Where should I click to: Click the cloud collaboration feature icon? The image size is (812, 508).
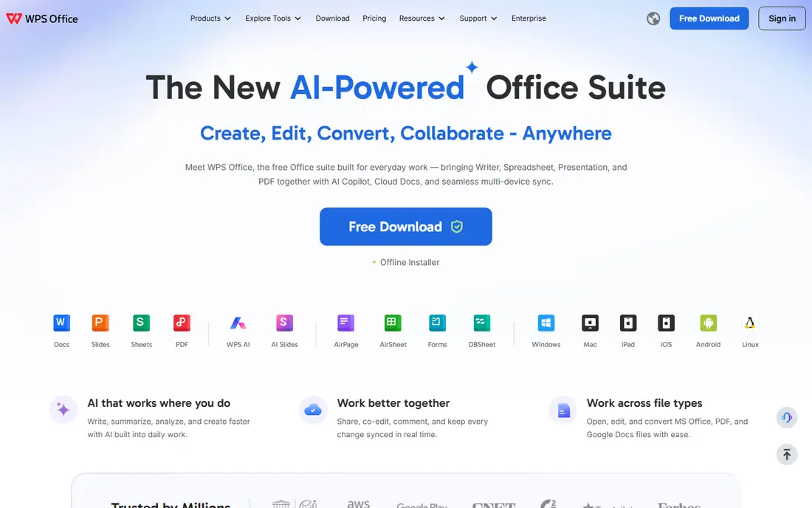[313, 410]
